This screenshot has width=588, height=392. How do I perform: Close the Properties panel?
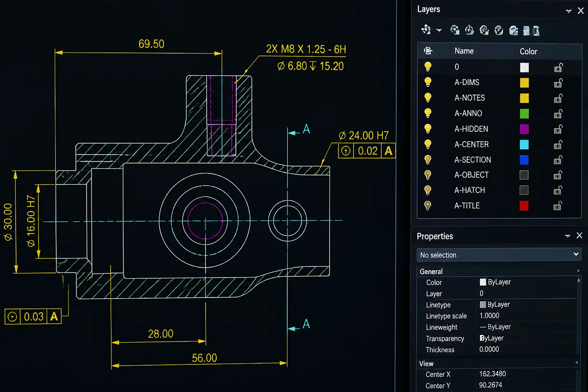coord(580,235)
